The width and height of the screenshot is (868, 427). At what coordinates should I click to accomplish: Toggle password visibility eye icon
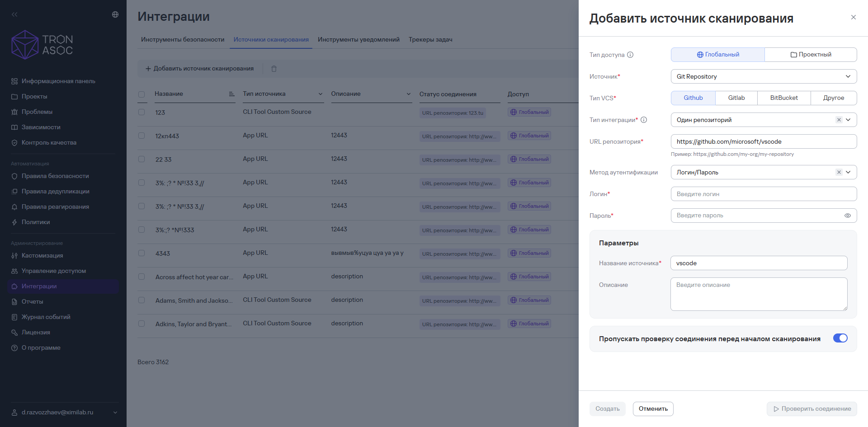tap(848, 216)
